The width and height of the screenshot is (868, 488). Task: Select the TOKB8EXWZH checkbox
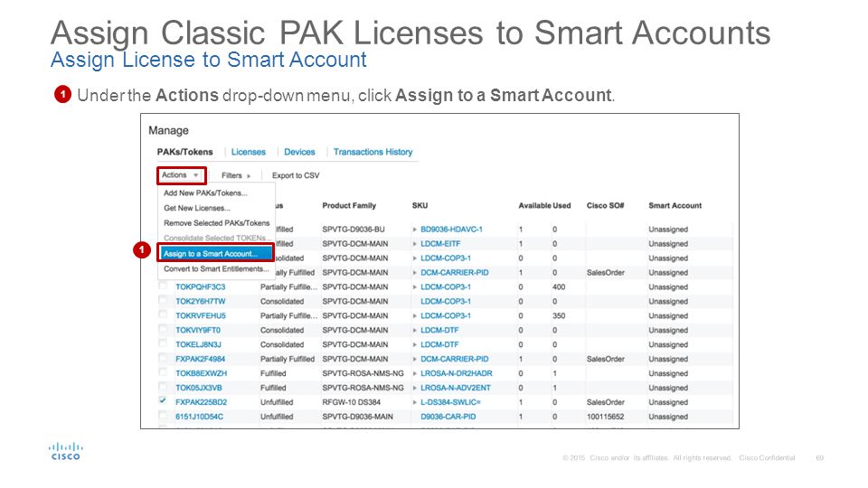(163, 372)
